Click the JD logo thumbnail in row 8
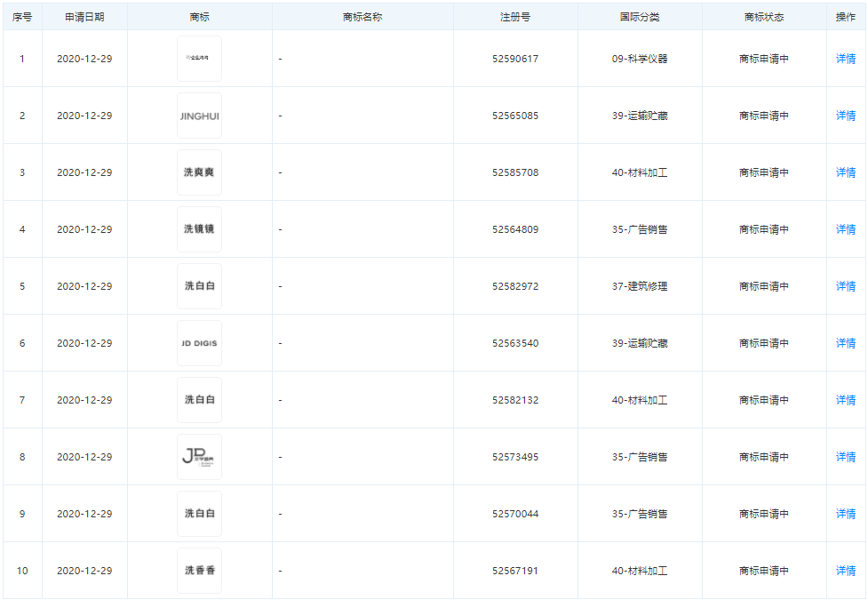The image size is (868, 608). pos(199,457)
